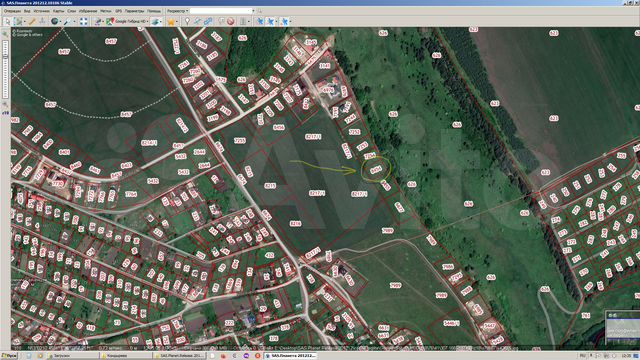Image resolution: width=640 pixels, height=360 pixels.
Task: Expand the globe icon dropdown arrow
Action: point(61,21)
